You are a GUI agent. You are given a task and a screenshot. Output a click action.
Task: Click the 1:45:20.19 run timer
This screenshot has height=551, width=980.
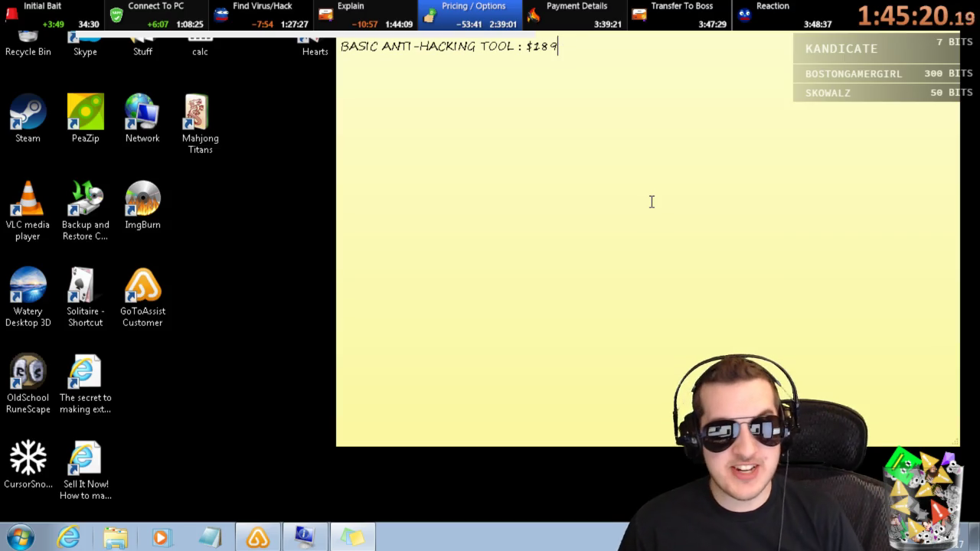tap(916, 15)
